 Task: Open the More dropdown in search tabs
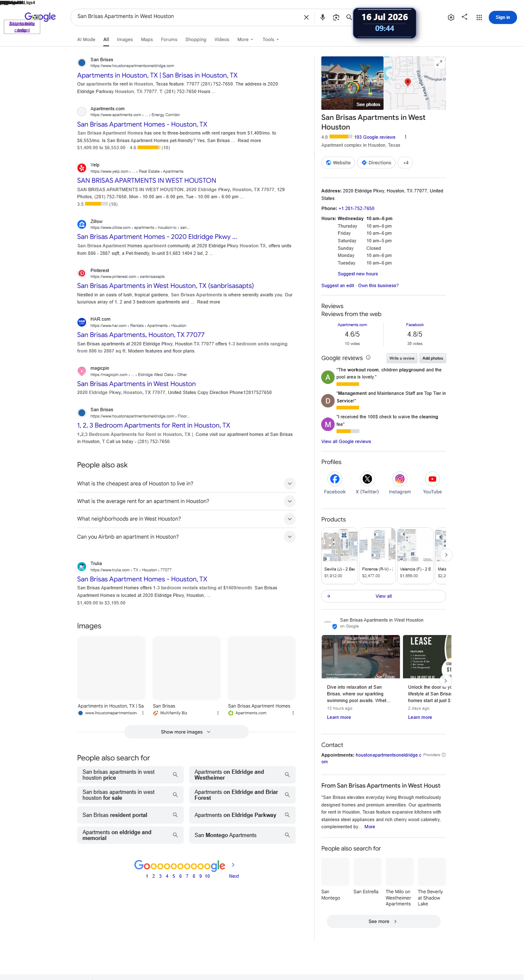point(245,39)
